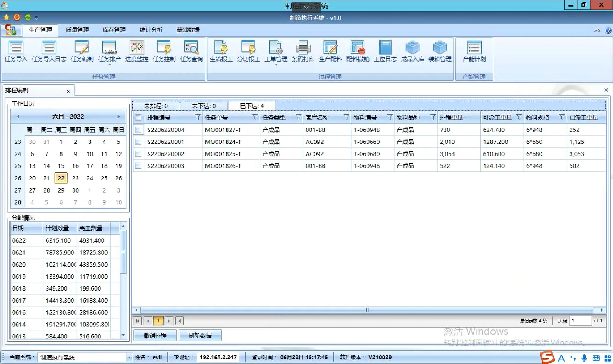
Task: Go to next month in calendar
Action: tap(118, 116)
